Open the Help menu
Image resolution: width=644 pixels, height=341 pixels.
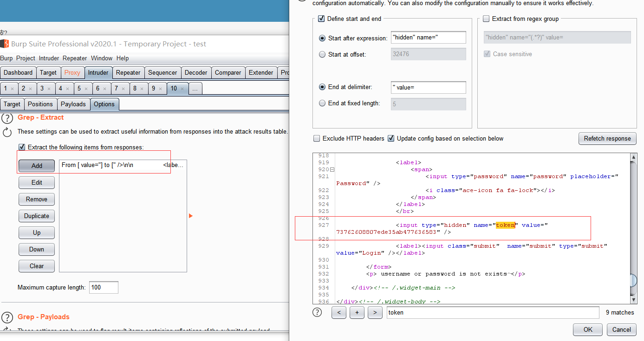tap(123, 58)
